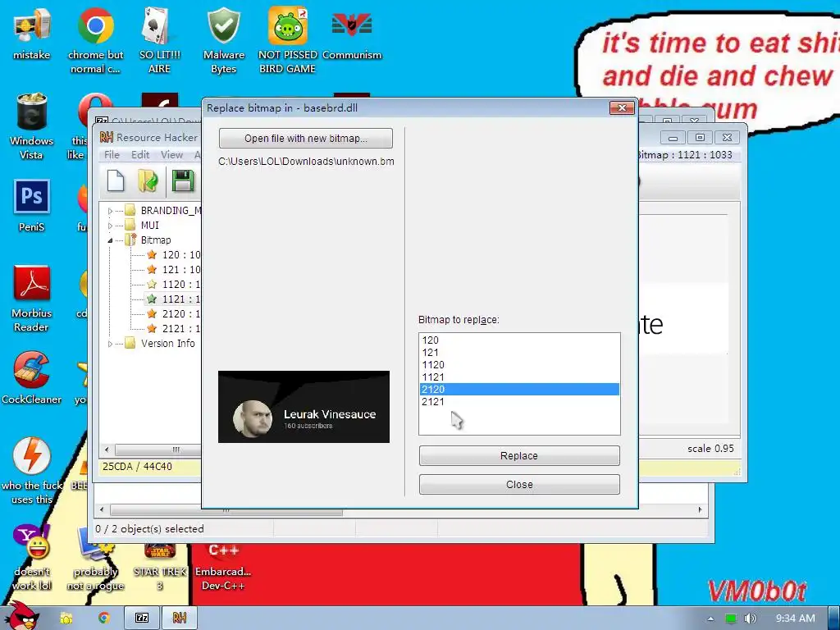This screenshot has height=630, width=840.
Task: Open the PeniS Photoshop desktop icon
Action: [x=32, y=206]
